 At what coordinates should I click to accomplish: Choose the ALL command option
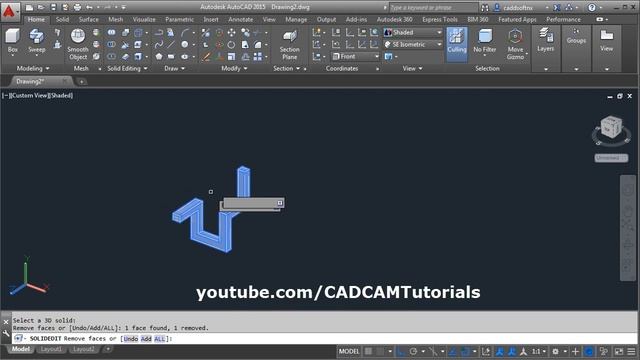pyautogui.click(x=160, y=339)
